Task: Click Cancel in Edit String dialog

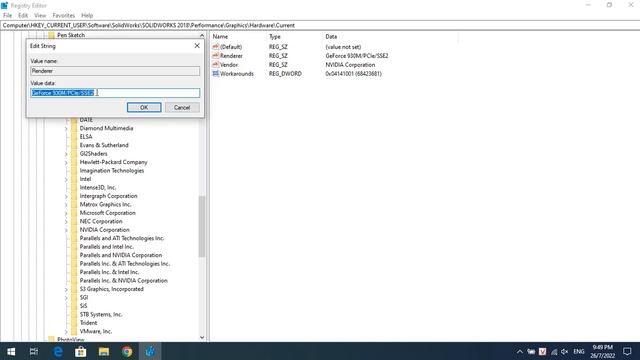Action: 182,107
